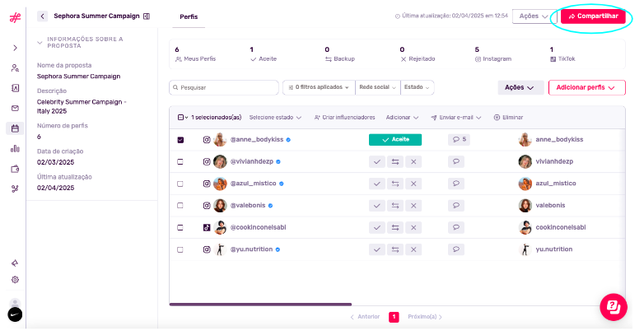Uncheck the @anne_bodykiss row checkbox
644x335 pixels.
point(180,140)
